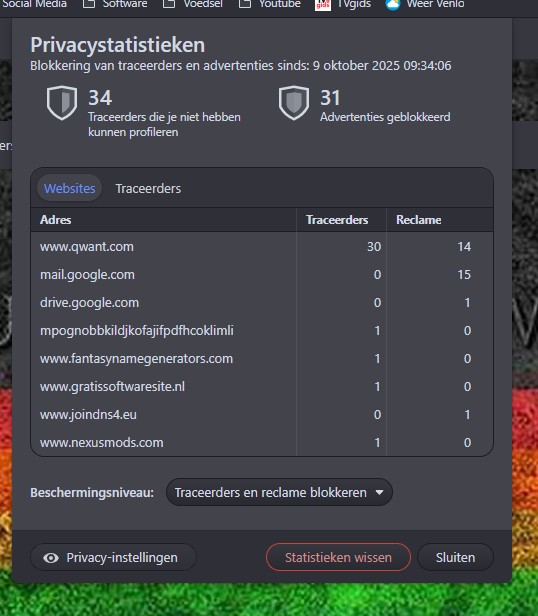
Task: Open the Software bookmark folder icon
Action: tap(89, 4)
